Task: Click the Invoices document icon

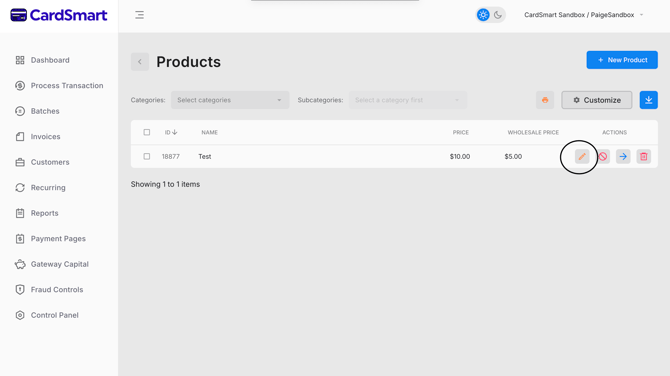Action: [20, 137]
